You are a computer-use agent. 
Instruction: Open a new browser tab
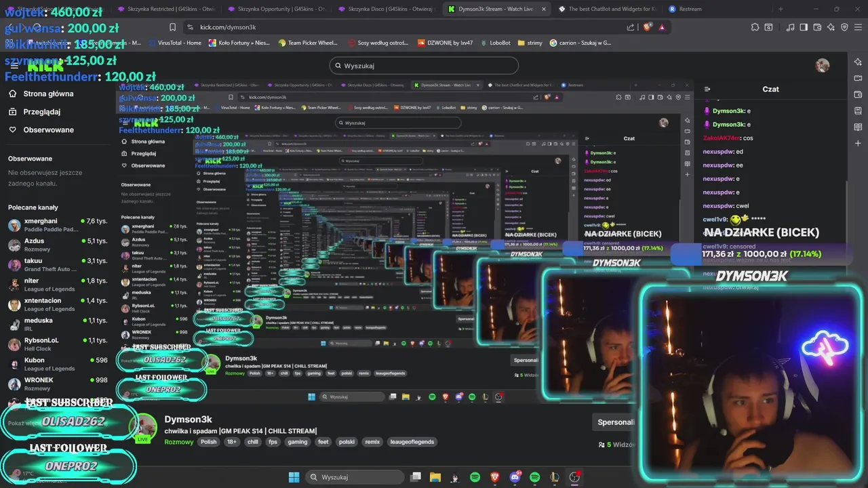point(781,9)
